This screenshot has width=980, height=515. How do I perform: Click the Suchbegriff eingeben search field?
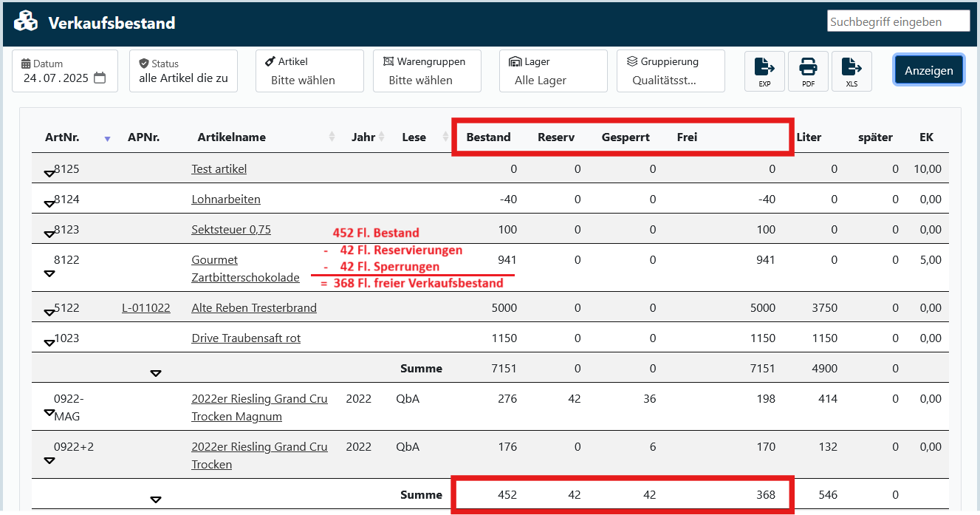pos(898,21)
